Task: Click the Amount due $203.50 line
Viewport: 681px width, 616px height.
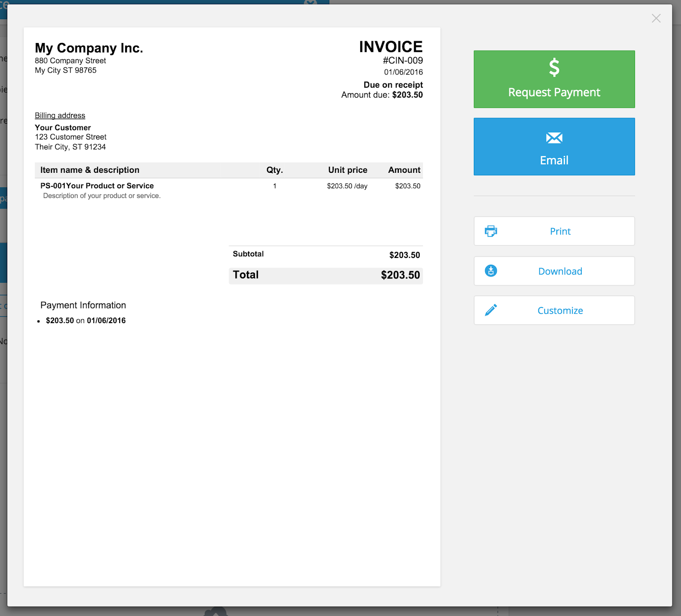Action: click(x=382, y=95)
